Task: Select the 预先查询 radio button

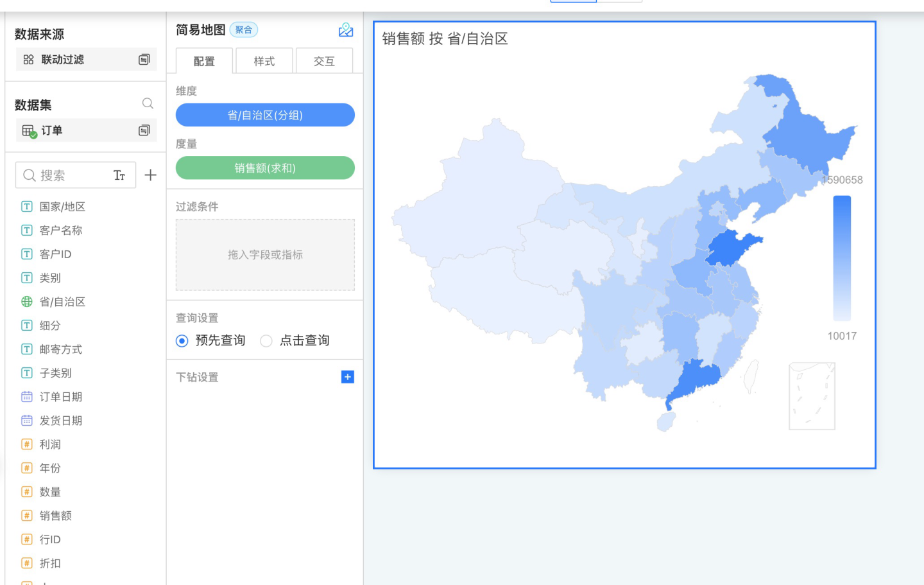Action: click(x=182, y=341)
